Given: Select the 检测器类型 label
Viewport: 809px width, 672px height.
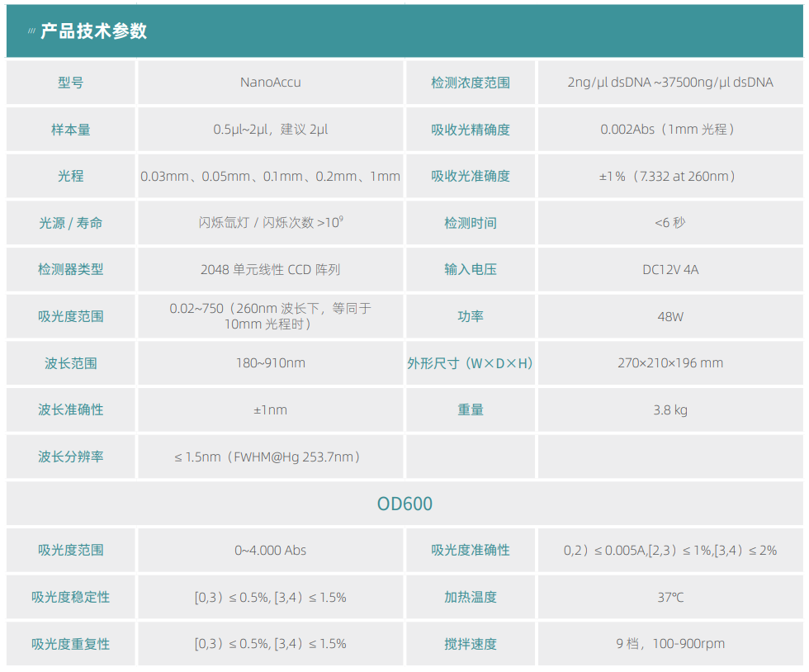Looking at the screenshot, I should pos(71,269).
